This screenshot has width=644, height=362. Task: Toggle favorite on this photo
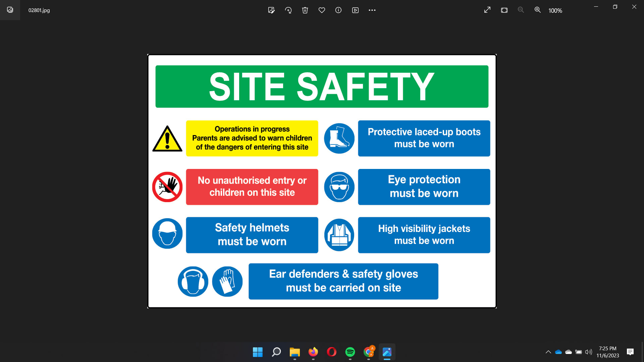pos(322,10)
